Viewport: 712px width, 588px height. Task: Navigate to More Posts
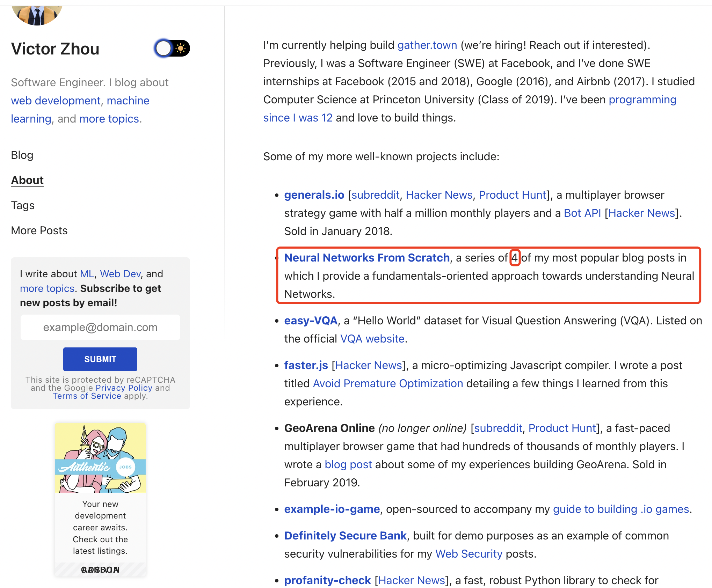(39, 230)
